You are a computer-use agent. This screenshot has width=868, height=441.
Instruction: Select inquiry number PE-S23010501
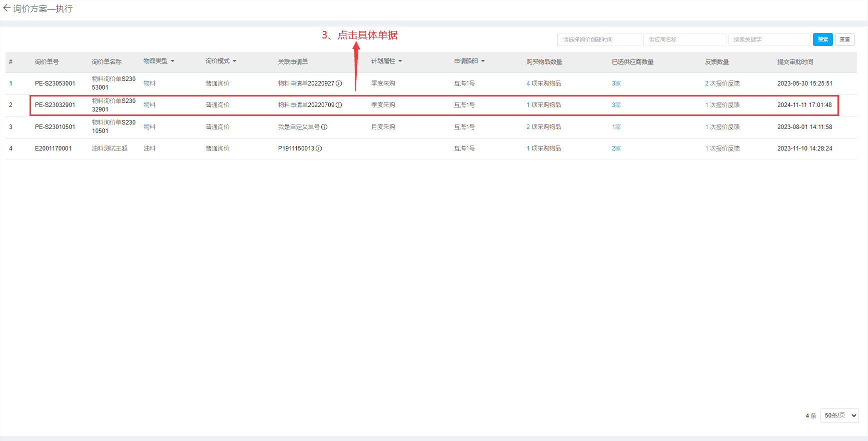(x=55, y=127)
